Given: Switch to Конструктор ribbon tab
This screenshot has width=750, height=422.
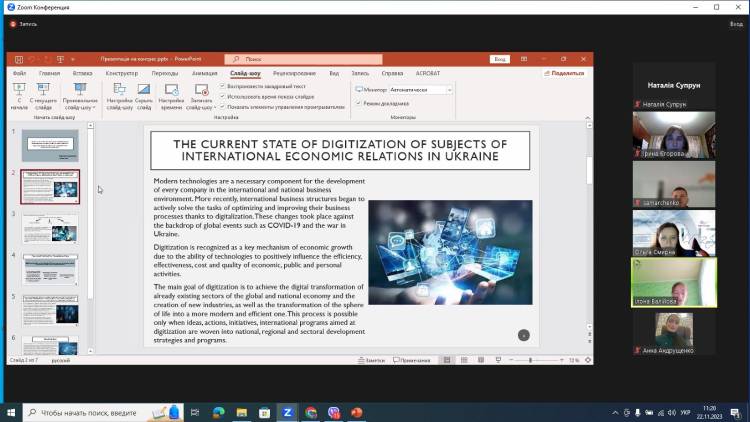Looking at the screenshot, I should tap(121, 73).
